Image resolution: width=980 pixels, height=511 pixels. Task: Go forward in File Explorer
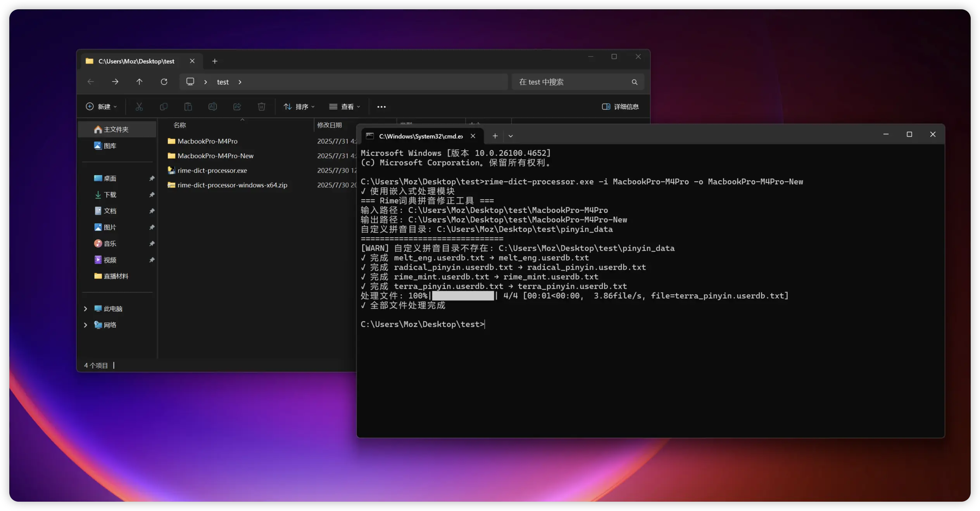115,82
